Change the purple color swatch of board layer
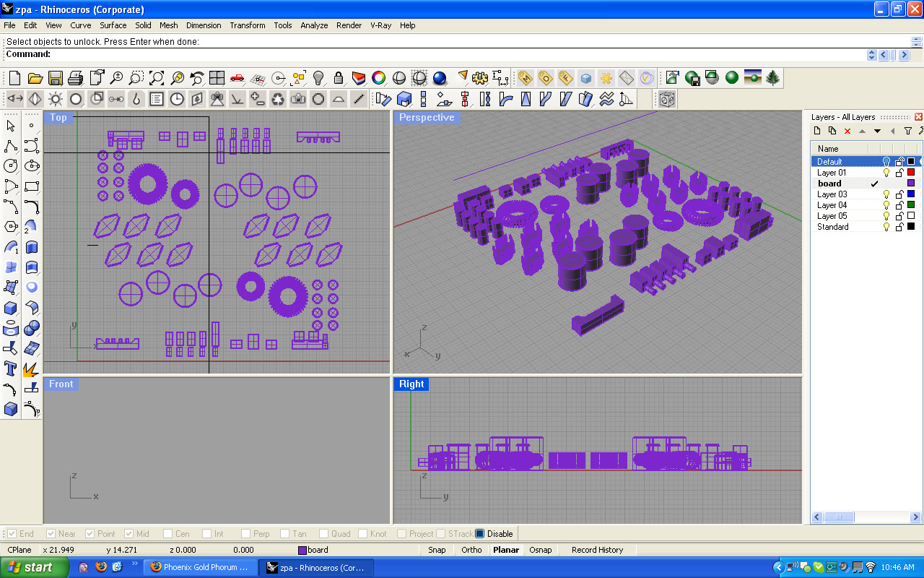The width and height of the screenshot is (924, 578). point(911,184)
